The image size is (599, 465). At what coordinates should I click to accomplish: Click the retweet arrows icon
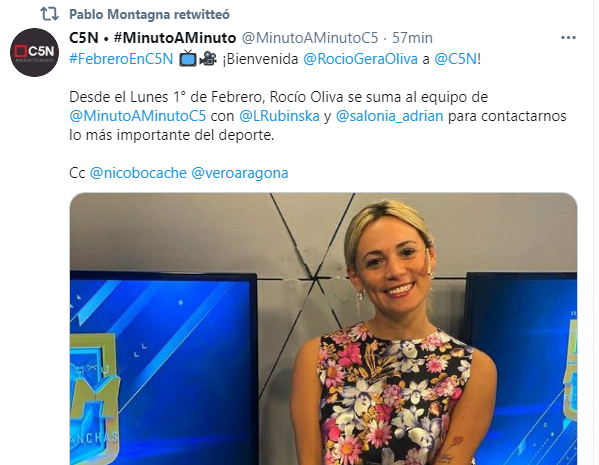[49, 14]
